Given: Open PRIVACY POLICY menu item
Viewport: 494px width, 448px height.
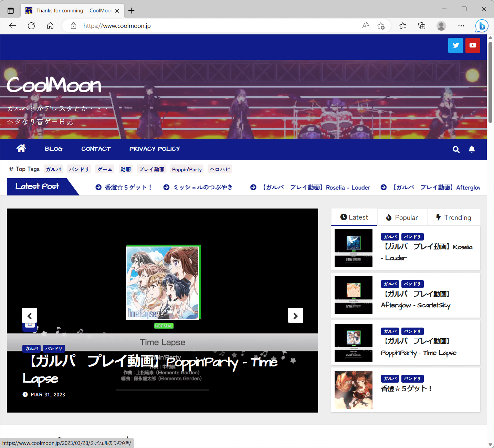Looking at the screenshot, I should (x=155, y=149).
